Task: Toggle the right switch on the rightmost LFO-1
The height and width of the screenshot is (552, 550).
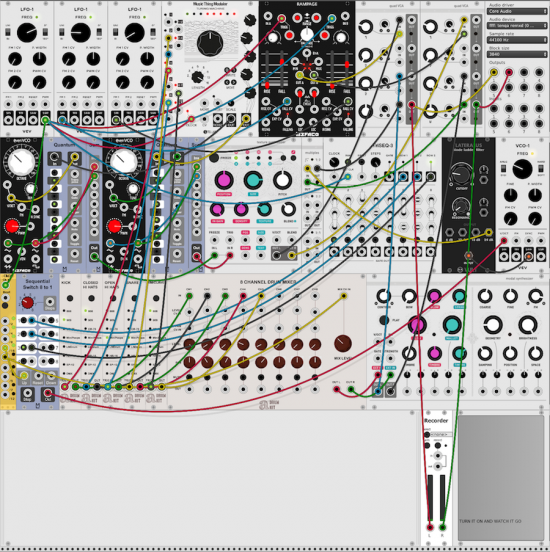Action: pos(153,32)
